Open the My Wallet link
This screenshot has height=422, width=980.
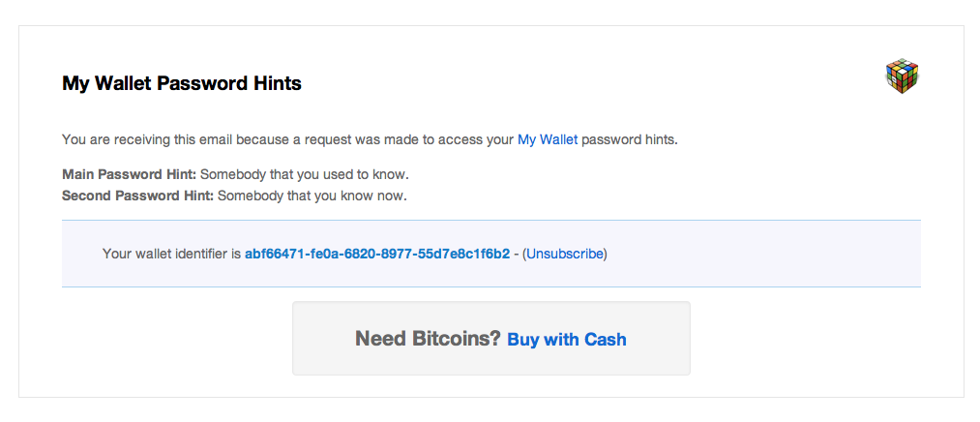point(548,139)
